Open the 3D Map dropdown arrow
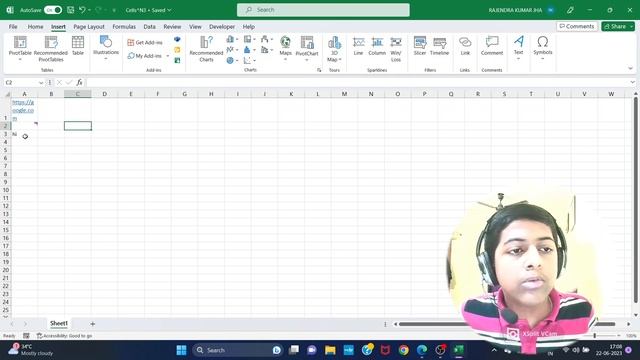640x360 pixels. point(340,60)
